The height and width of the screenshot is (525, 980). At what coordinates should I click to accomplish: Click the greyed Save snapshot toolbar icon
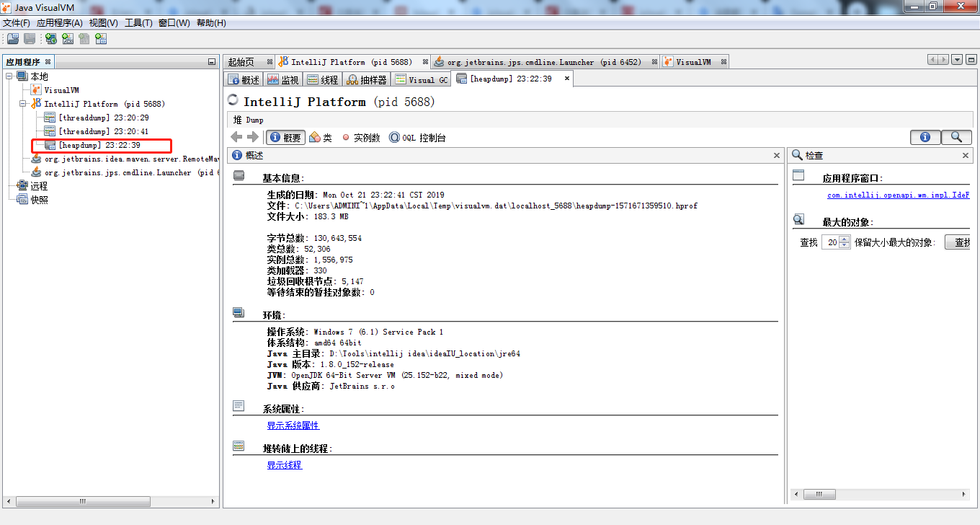pyautogui.click(x=30, y=39)
